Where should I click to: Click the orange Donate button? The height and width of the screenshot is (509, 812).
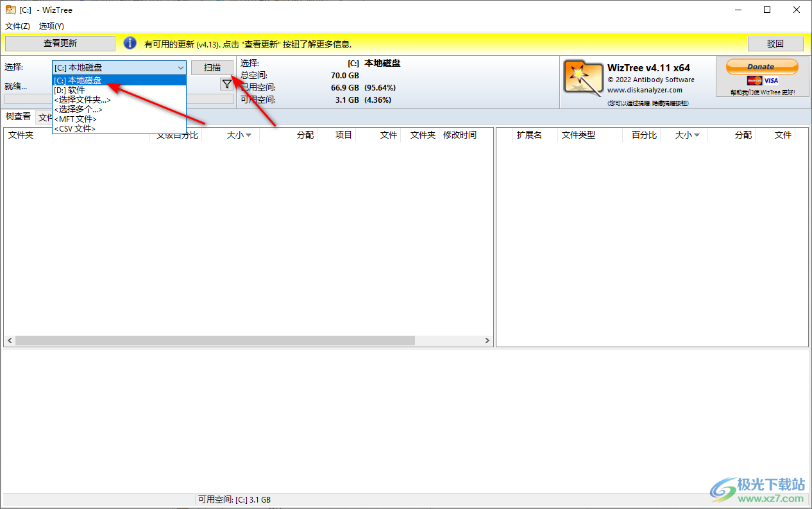click(x=761, y=67)
